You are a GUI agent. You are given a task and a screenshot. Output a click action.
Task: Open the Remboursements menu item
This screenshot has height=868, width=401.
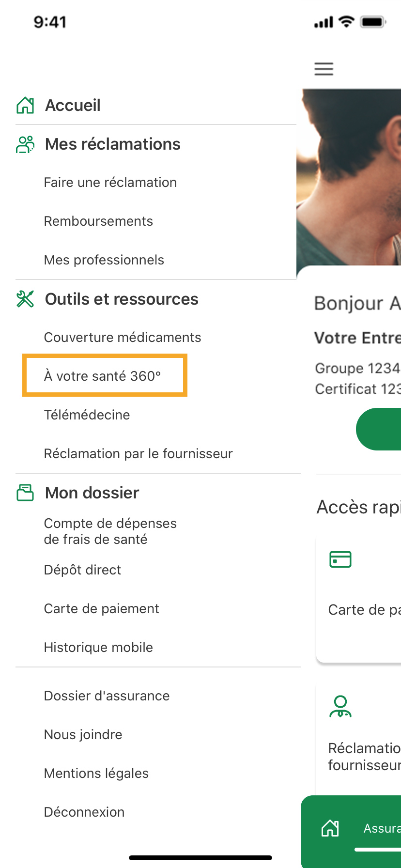click(98, 221)
